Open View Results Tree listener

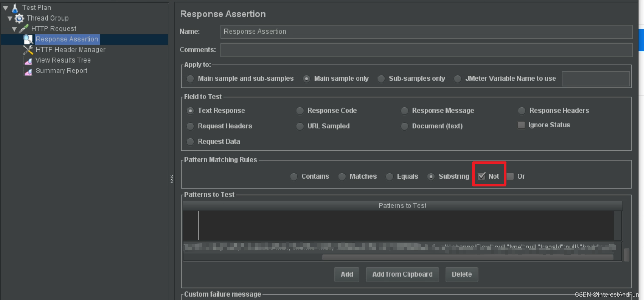[63, 60]
